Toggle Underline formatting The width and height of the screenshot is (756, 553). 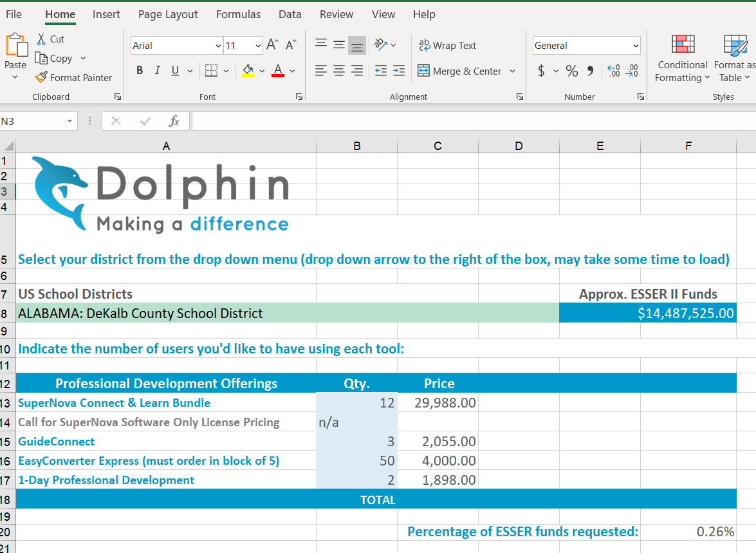(x=175, y=70)
